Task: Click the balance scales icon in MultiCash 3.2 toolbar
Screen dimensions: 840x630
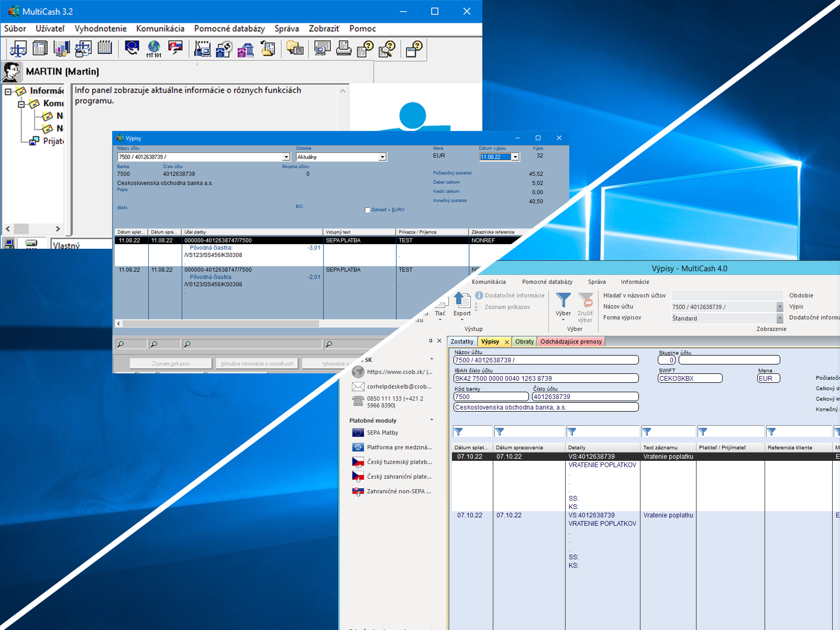Action: 18,49
